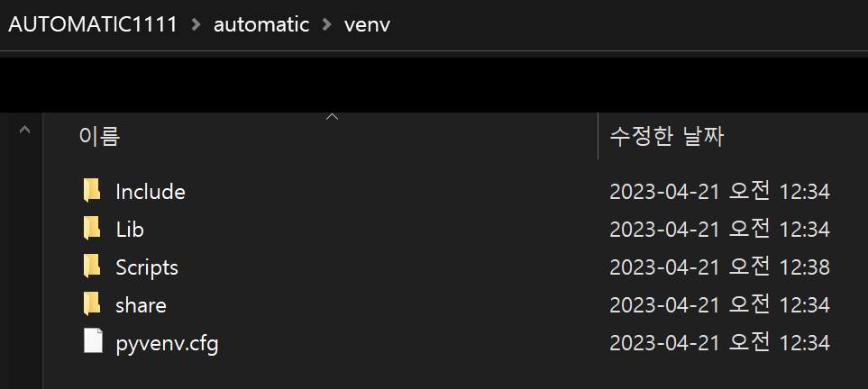Select the Include folder name
868x389 pixels.
[151, 192]
